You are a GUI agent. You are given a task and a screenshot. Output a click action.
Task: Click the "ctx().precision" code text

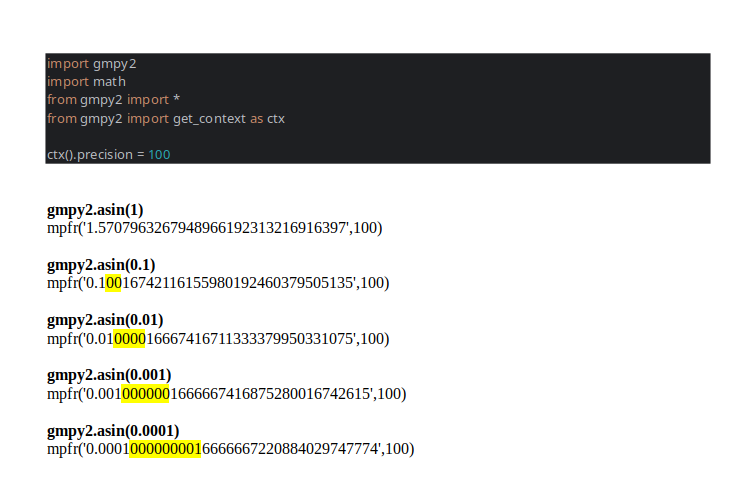click(x=90, y=155)
